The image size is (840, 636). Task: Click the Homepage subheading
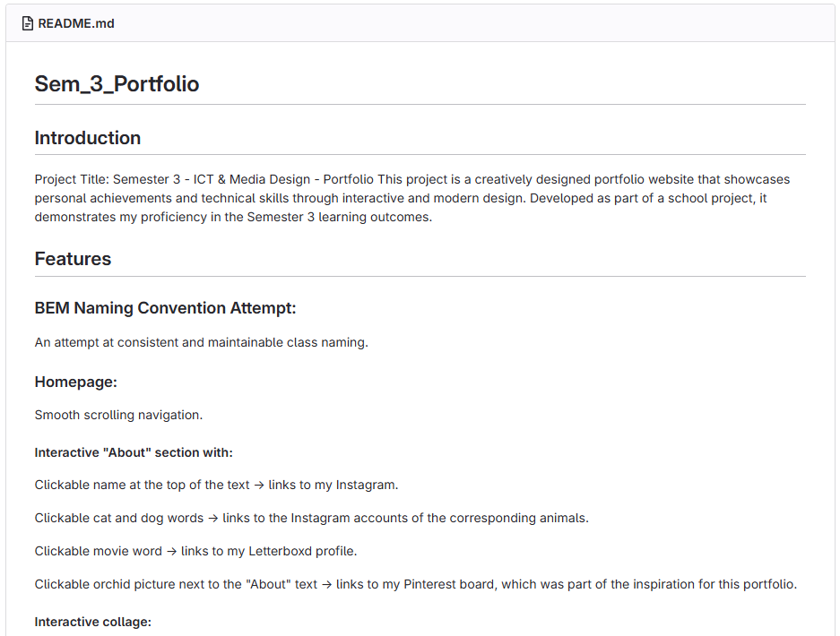click(76, 382)
